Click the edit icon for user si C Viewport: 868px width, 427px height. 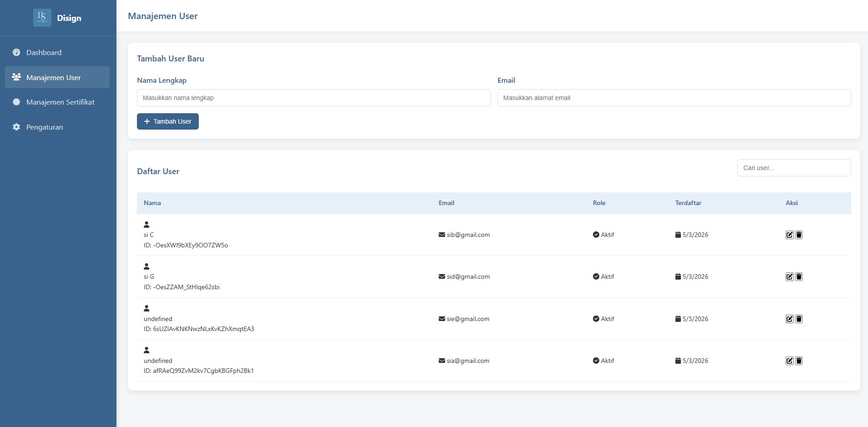[x=790, y=235]
